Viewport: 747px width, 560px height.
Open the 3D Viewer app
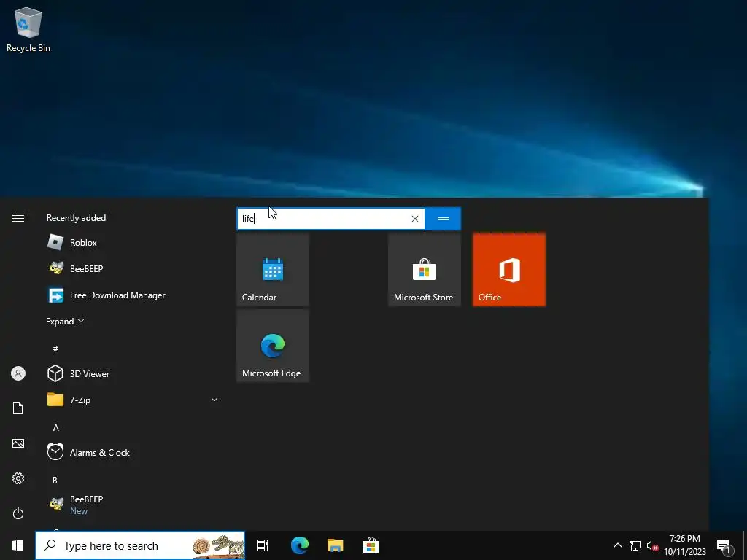132,374
